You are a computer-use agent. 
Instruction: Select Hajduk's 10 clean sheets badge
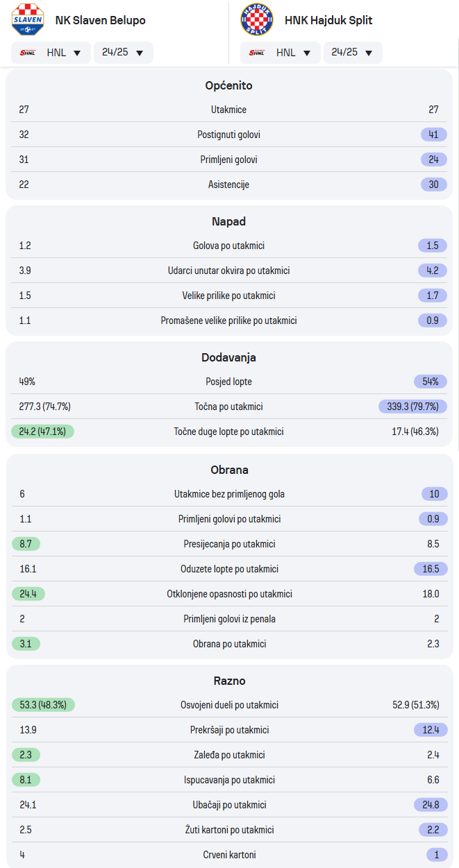click(x=434, y=494)
